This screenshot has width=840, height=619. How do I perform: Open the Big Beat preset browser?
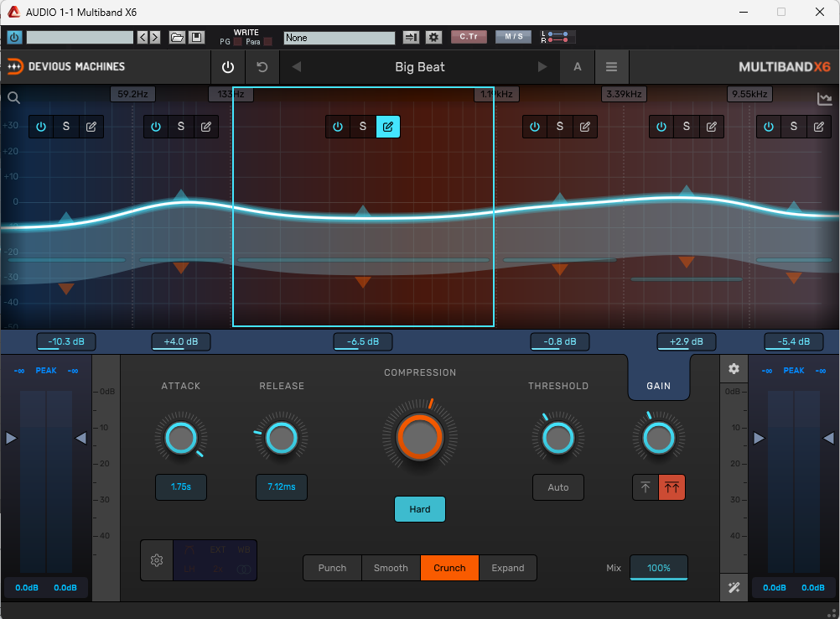(419, 67)
